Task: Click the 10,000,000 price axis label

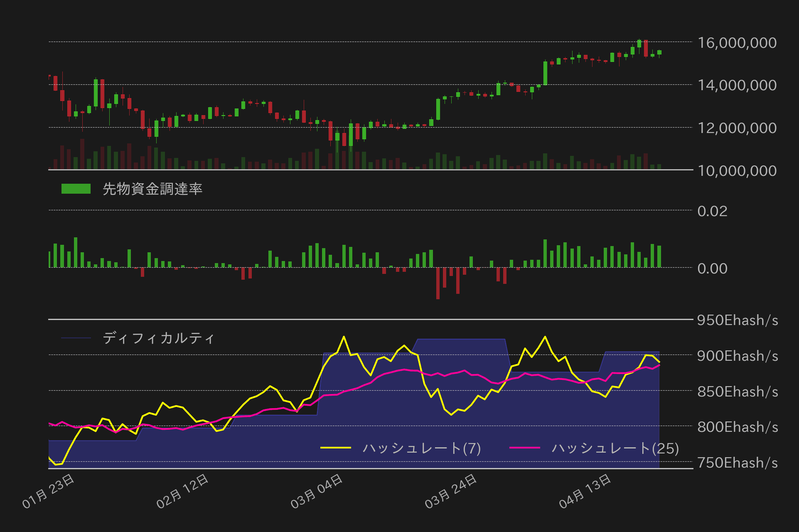Action: pyautogui.click(x=737, y=171)
